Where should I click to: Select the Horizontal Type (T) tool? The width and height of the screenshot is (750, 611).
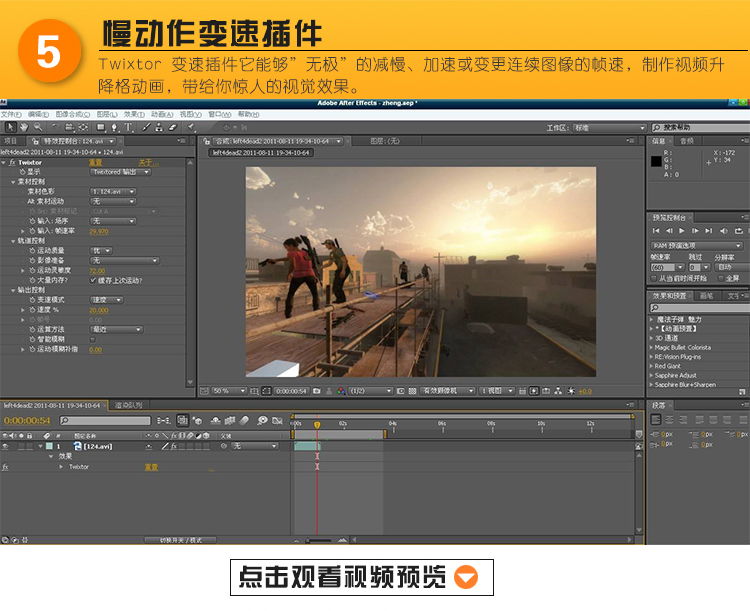(126, 128)
